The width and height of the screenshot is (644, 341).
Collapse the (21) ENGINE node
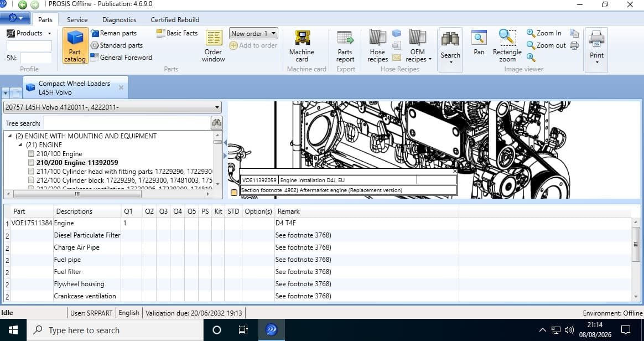[20, 145]
